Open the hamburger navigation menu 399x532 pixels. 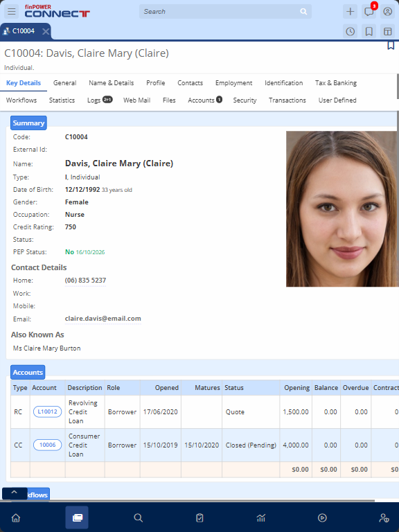12,12
